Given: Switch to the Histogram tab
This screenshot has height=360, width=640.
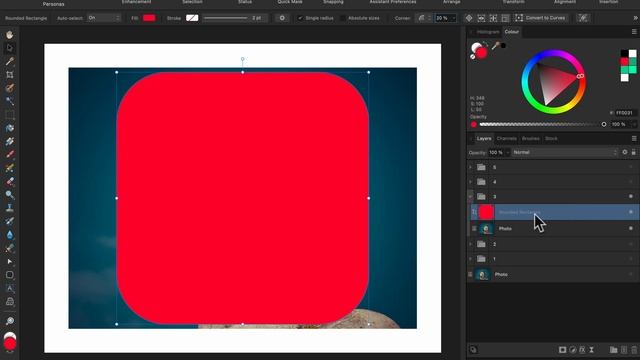Looking at the screenshot, I should pos(488,32).
